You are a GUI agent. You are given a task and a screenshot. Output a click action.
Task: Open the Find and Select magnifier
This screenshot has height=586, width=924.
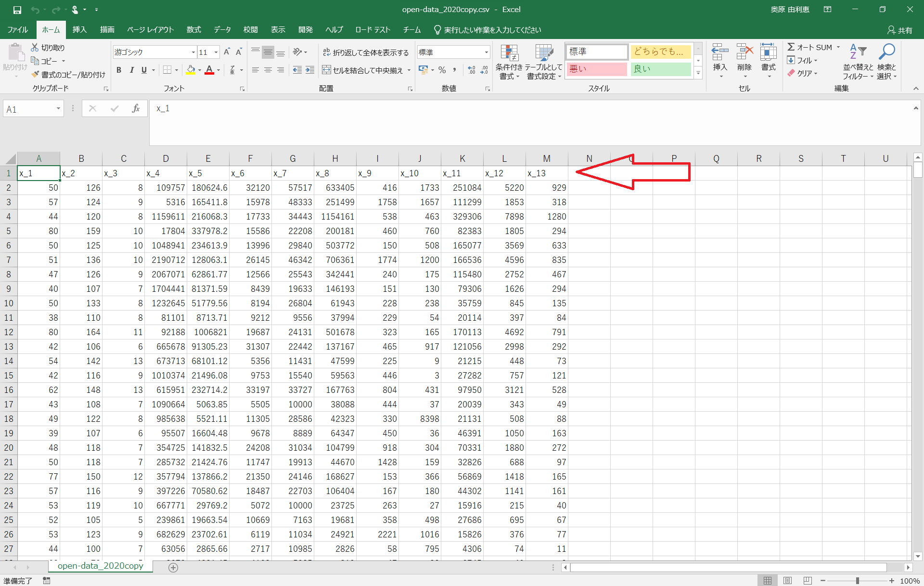[886, 52]
